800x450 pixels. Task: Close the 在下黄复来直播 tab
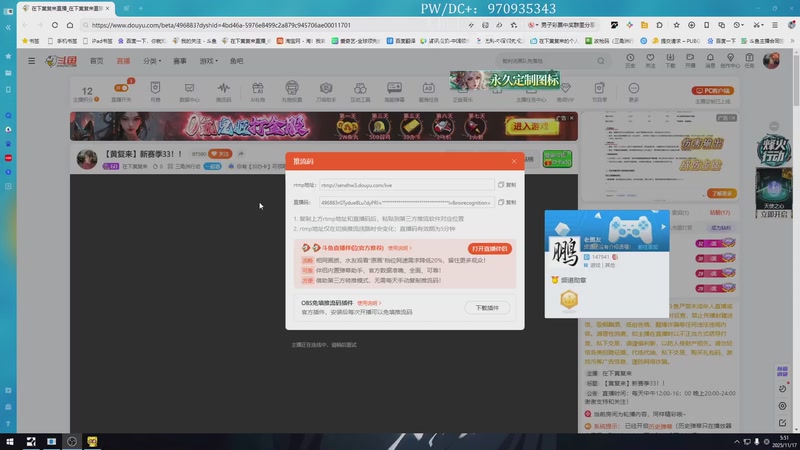(108, 8)
